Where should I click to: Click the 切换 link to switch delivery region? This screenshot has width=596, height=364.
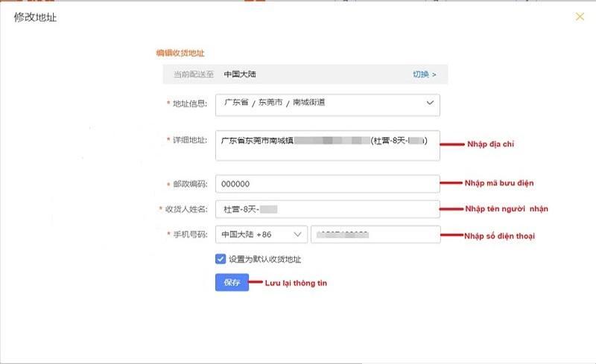[424, 74]
